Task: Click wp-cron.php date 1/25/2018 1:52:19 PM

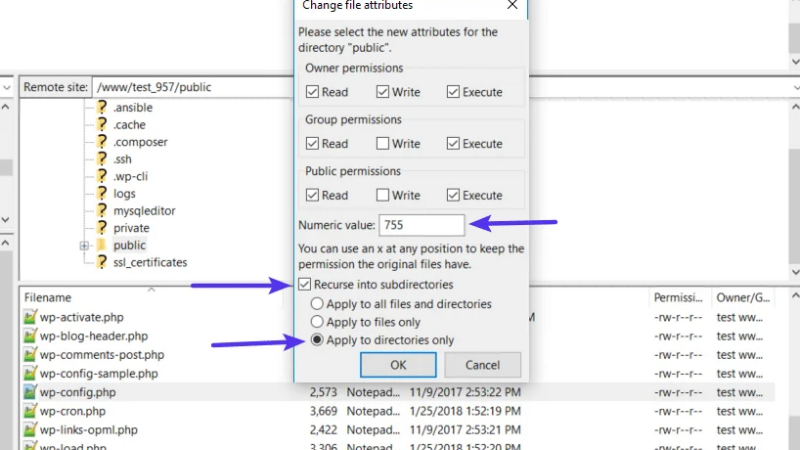Action: (465, 411)
